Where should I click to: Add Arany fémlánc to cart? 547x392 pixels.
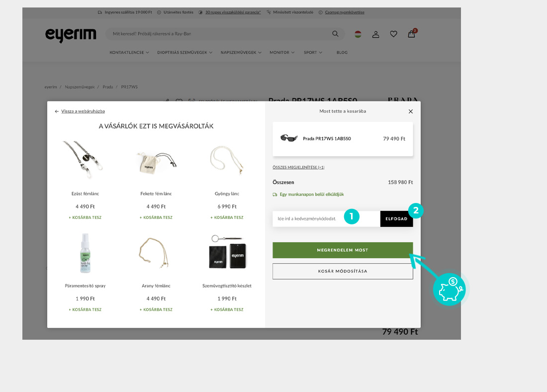[156, 309]
